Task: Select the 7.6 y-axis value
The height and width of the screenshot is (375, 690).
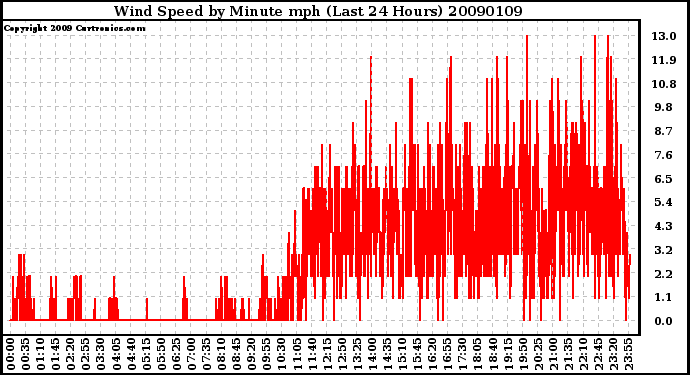Action: coord(664,155)
